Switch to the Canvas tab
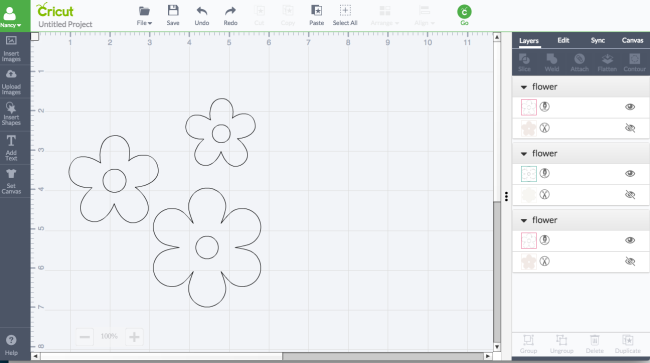650x363 pixels. tap(632, 40)
